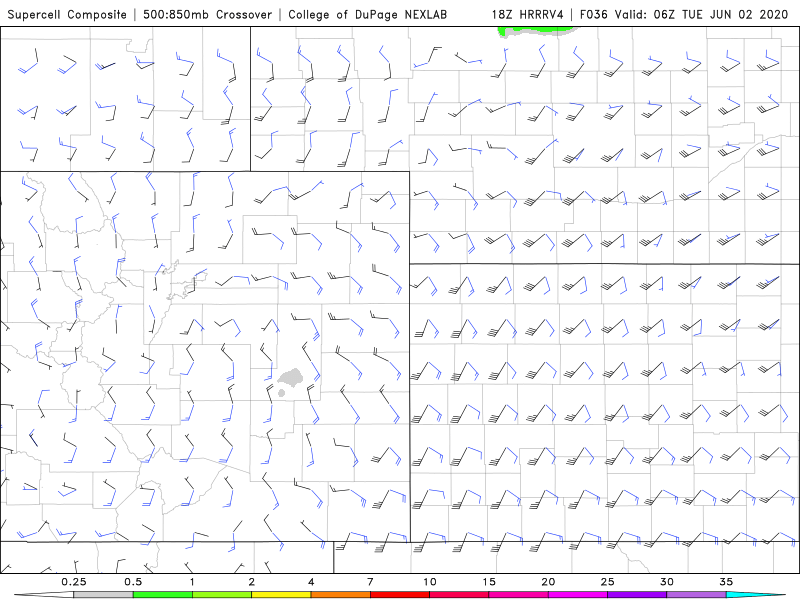The height and width of the screenshot is (600, 800).
Task: Click the legend value 1
Action: (x=192, y=582)
